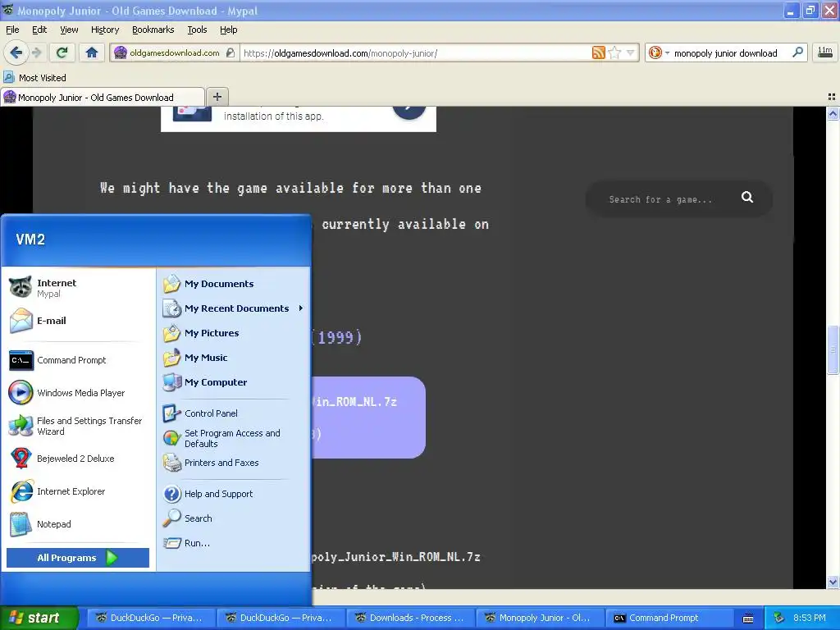Open the Edit menu
Image resolution: width=840 pixels, height=630 pixels.
coord(39,30)
